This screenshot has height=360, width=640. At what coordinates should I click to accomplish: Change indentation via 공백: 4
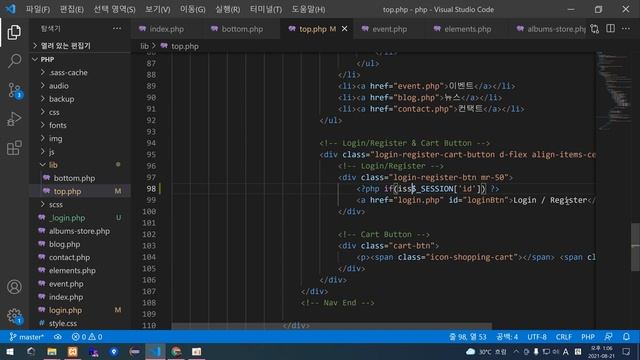507,337
